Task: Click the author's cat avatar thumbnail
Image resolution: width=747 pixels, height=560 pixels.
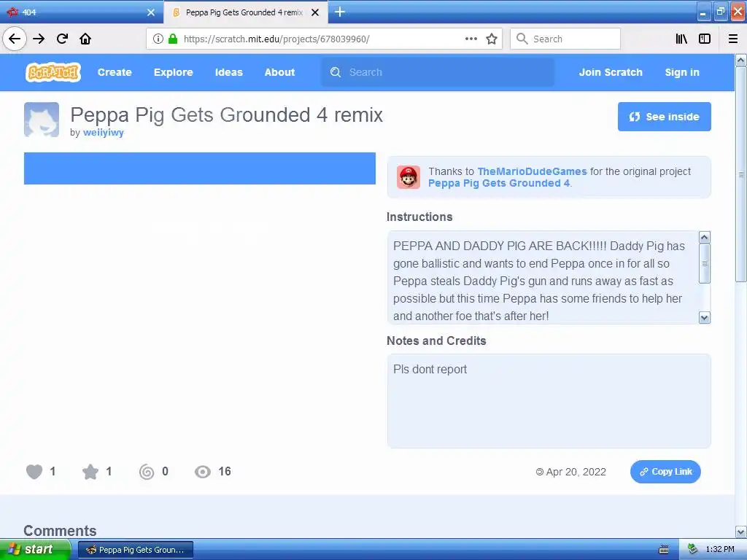Action: (42, 120)
